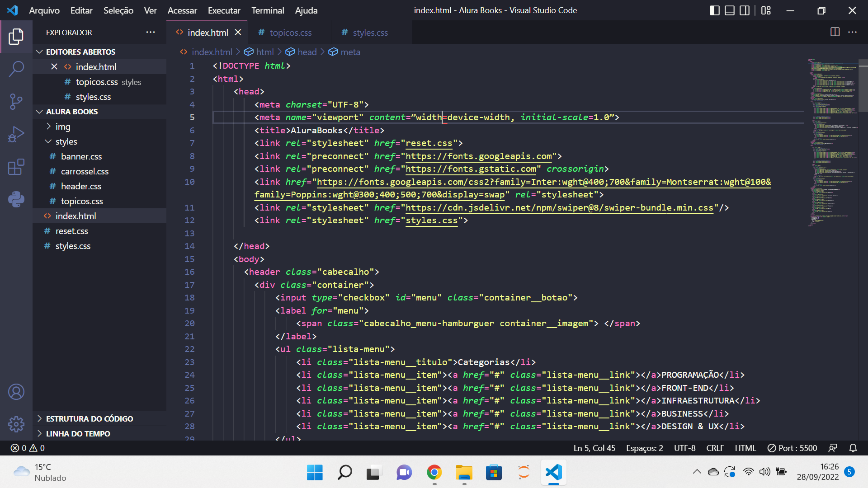Open the Extensions view
Image resolution: width=868 pixels, height=488 pixels.
click(x=16, y=167)
